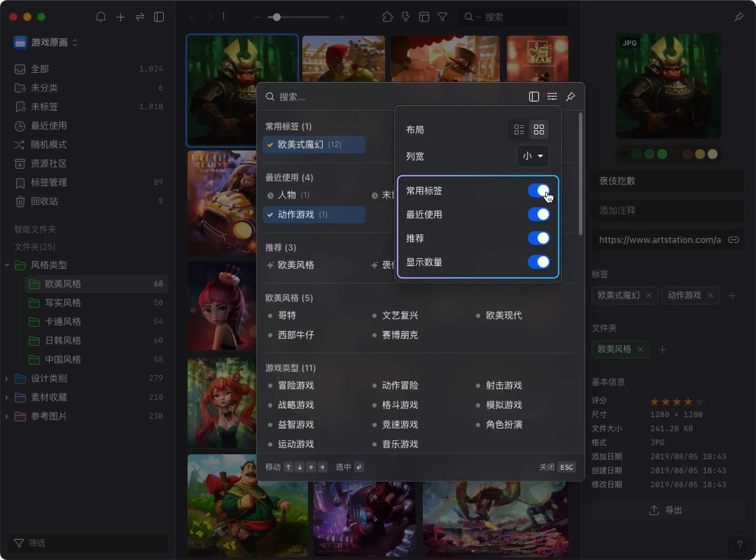This screenshot has height=560, width=756.
Task: Open the 全部 sidebar item
Action: [x=89, y=69]
